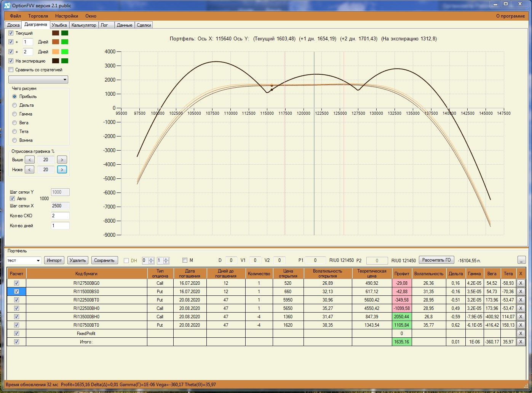532x393 pixels.
Task: Switch to the Калькулятор tab
Action: pos(84,25)
